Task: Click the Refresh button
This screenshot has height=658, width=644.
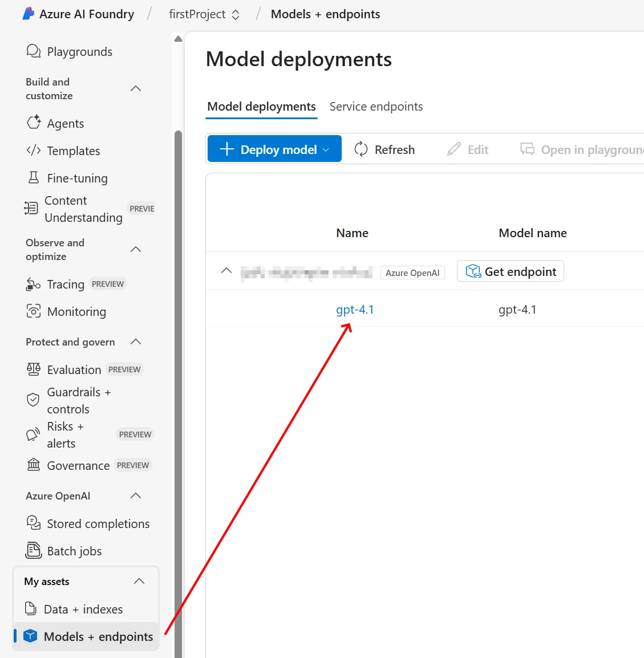Action: pos(384,149)
